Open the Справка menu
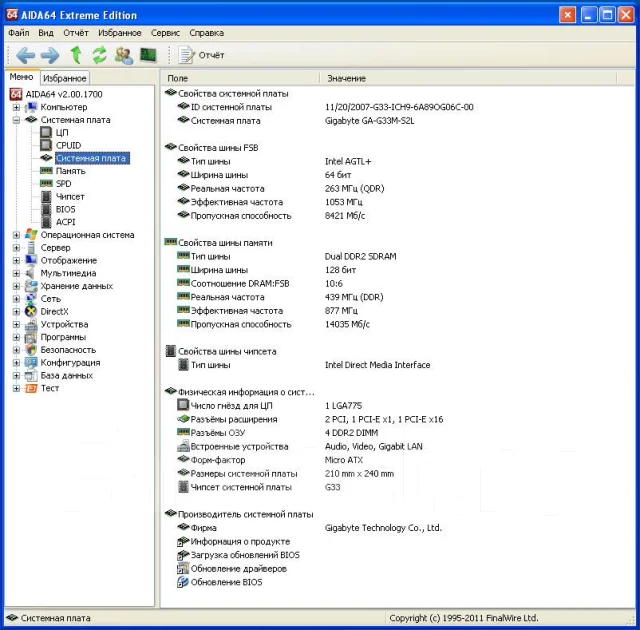 [x=206, y=33]
